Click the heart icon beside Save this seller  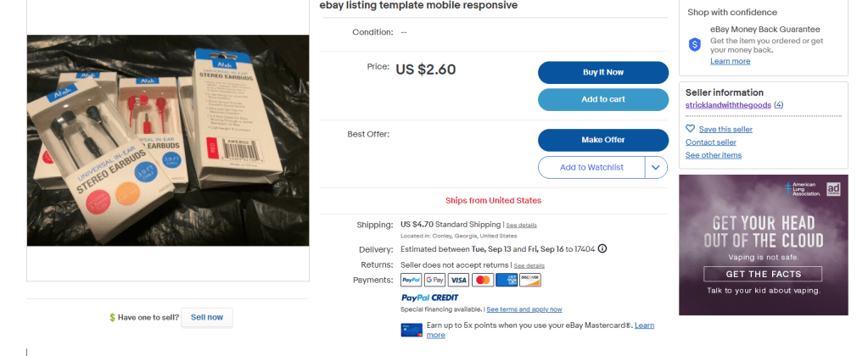click(x=691, y=129)
